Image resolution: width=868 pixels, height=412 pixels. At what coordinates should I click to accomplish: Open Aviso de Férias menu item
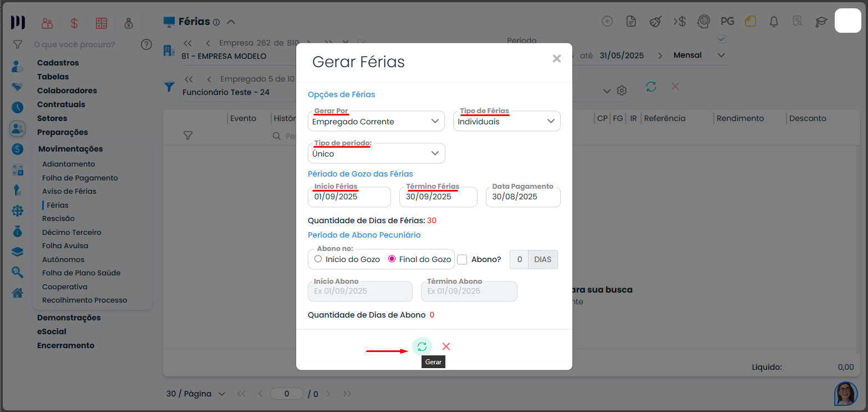pyautogui.click(x=69, y=191)
